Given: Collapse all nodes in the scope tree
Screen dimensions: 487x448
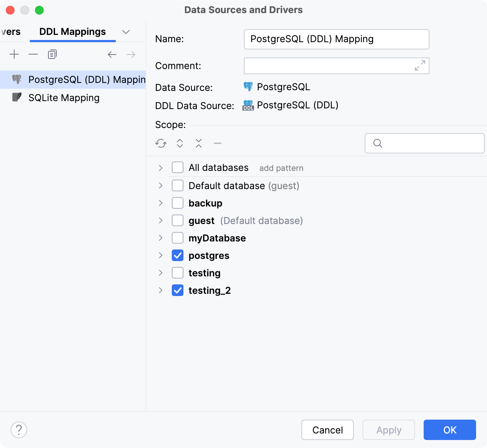Looking at the screenshot, I should coord(198,143).
